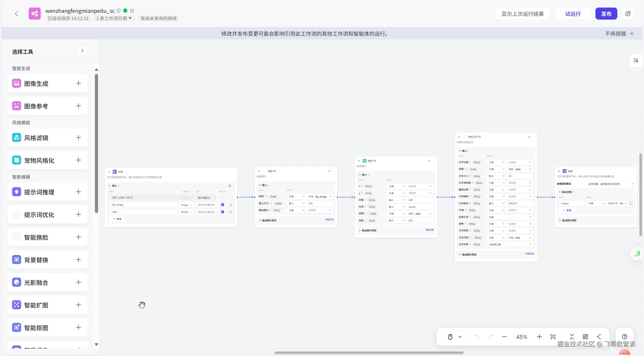This screenshot has width=644, height=356.
Task: Add the 智能抠图 tool with its plus
Action: 78,327
